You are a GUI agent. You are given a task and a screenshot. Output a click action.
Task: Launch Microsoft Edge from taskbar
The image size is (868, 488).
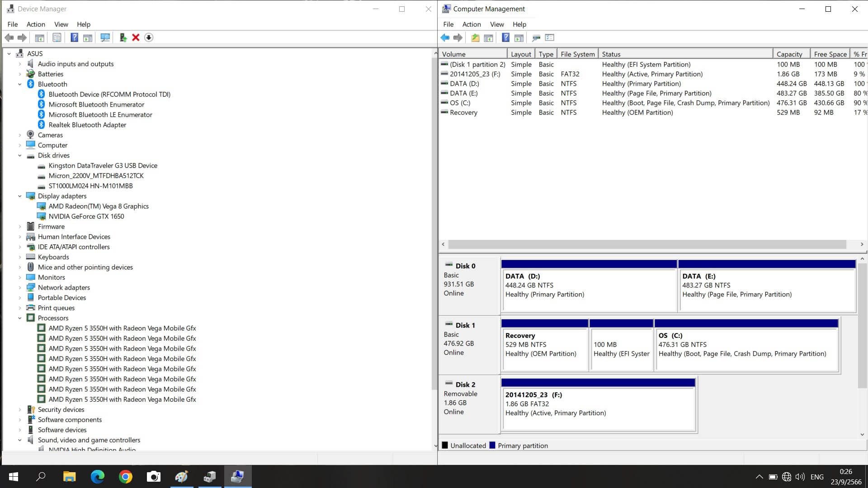pos(98,476)
